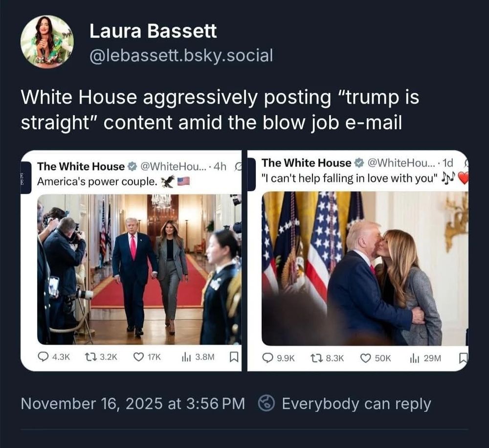Bookmark the America's power couple post
Viewport: 489px width, 448px height.
(x=234, y=357)
